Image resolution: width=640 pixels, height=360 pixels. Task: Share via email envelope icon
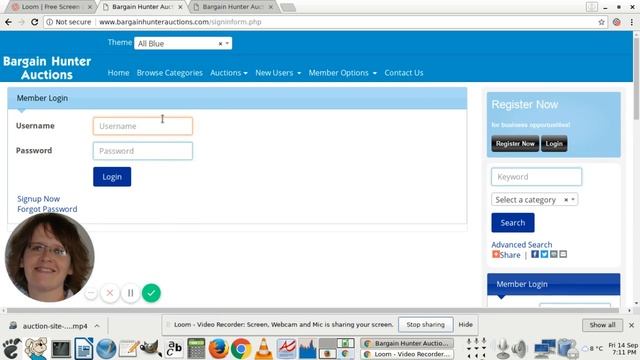coord(563,254)
